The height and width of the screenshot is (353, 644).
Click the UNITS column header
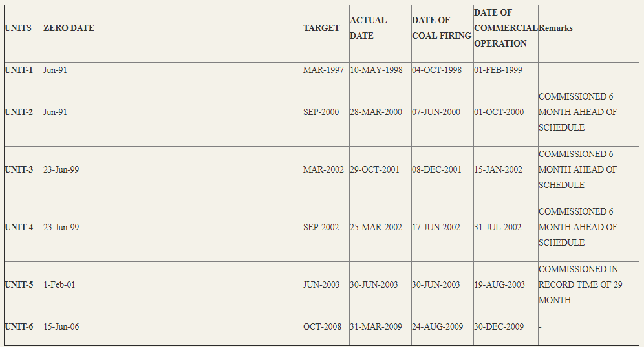coord(18,28)
